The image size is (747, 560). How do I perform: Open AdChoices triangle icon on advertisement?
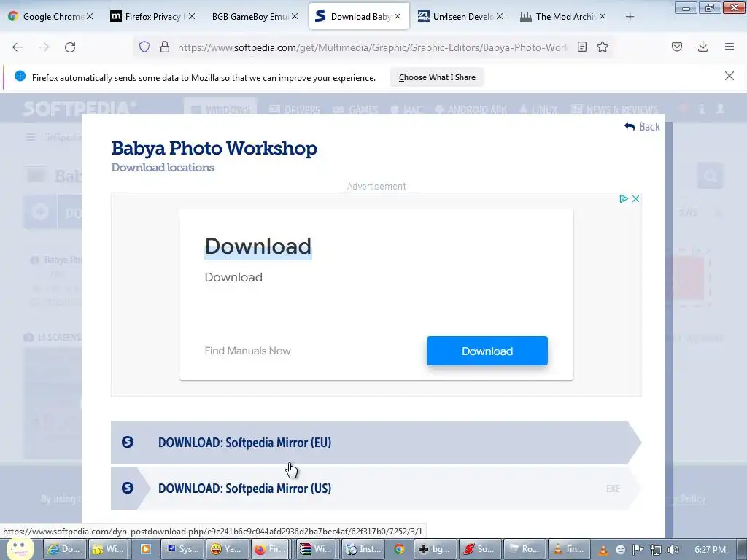623,198
